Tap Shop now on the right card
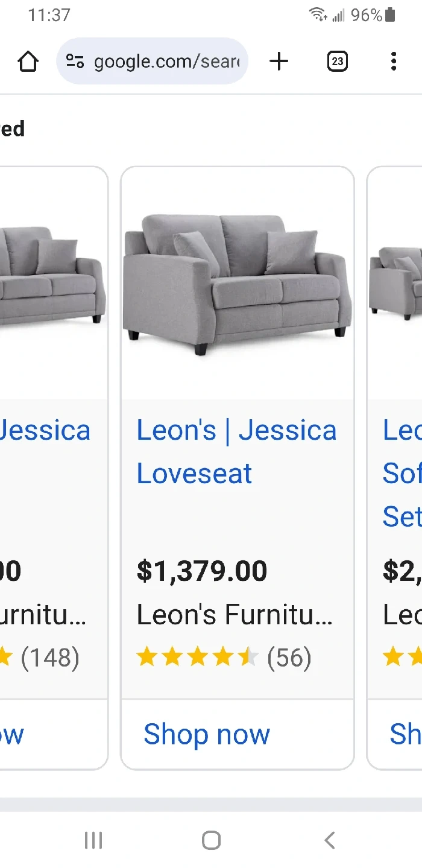422x868 pixels. click(405, 734)
